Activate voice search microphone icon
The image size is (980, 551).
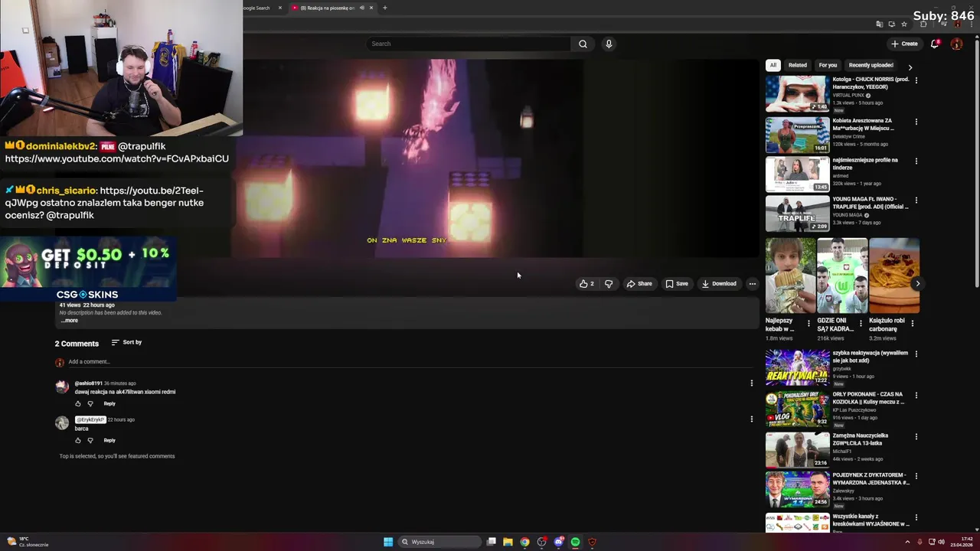point(609,44)
